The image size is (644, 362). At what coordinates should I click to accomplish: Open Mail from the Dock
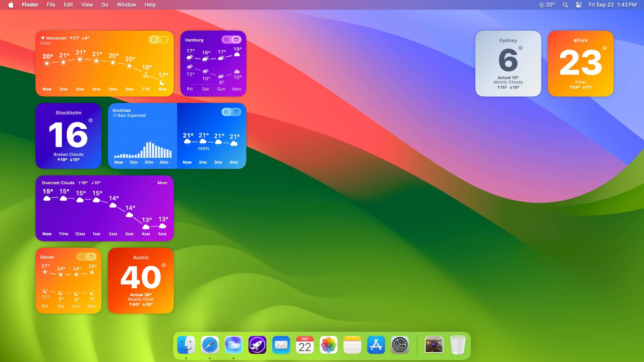pos(281,345)
